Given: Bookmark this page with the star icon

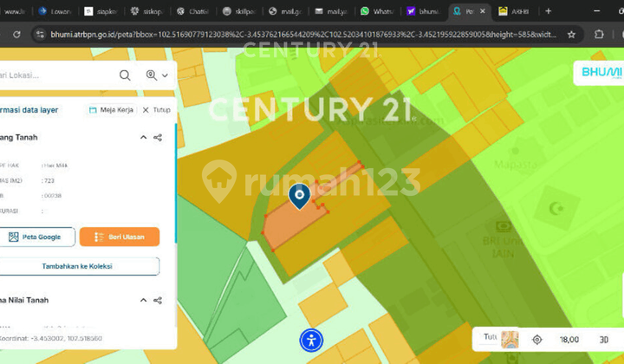Looking at the screenshot, I should point(571,35).
